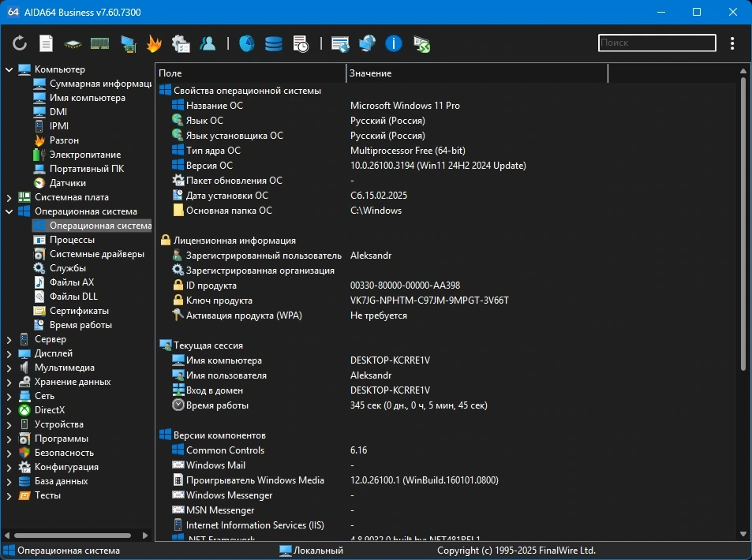Expand the Хранение данных tree node
752x560 pixels.
point(9,382)
